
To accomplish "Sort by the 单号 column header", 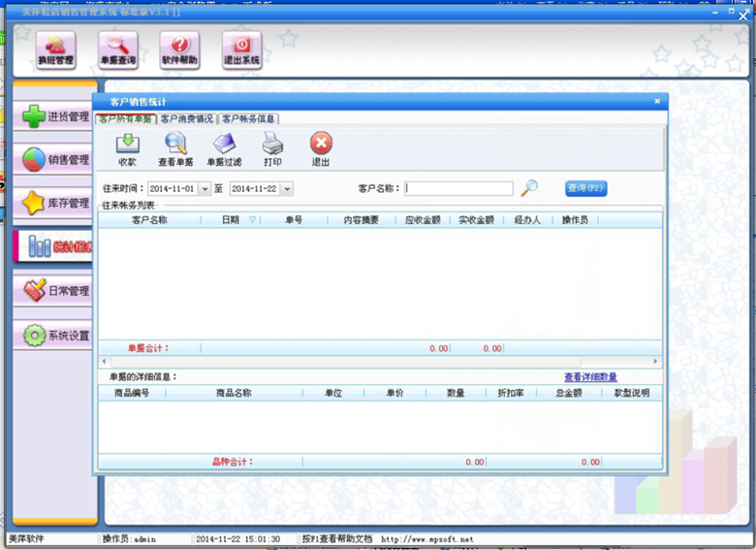I will [x=294, y=220].
